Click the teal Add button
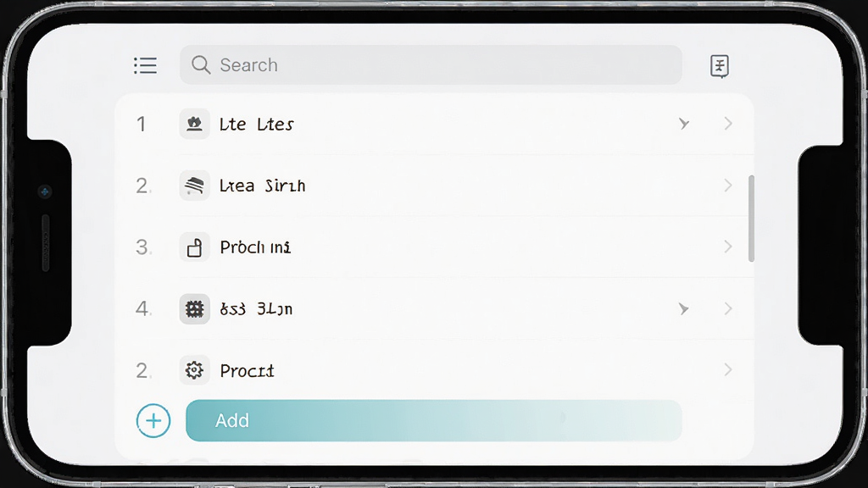 point(434,421)
